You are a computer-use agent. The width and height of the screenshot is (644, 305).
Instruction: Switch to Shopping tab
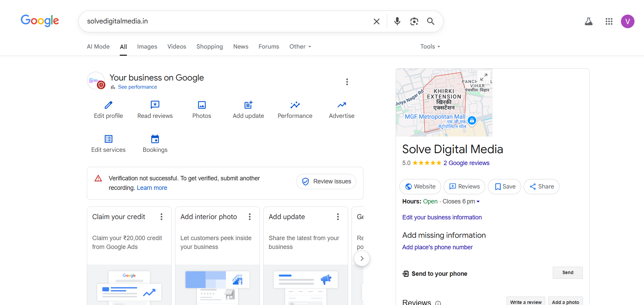click(210, 47)
